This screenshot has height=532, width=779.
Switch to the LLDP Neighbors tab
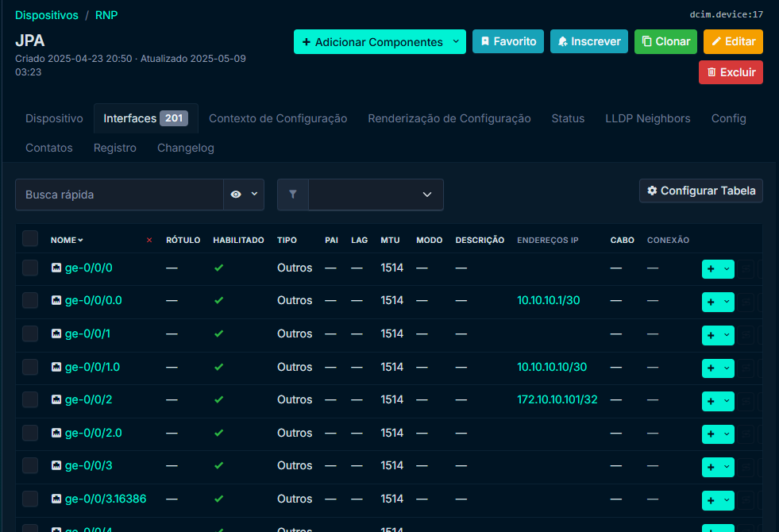pos(647,118)
